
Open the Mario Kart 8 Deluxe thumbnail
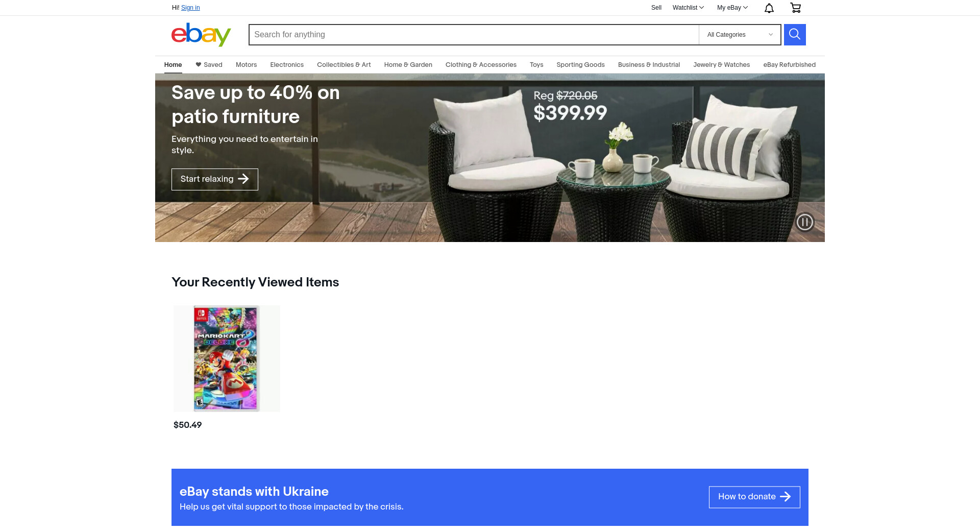[227, 358]
